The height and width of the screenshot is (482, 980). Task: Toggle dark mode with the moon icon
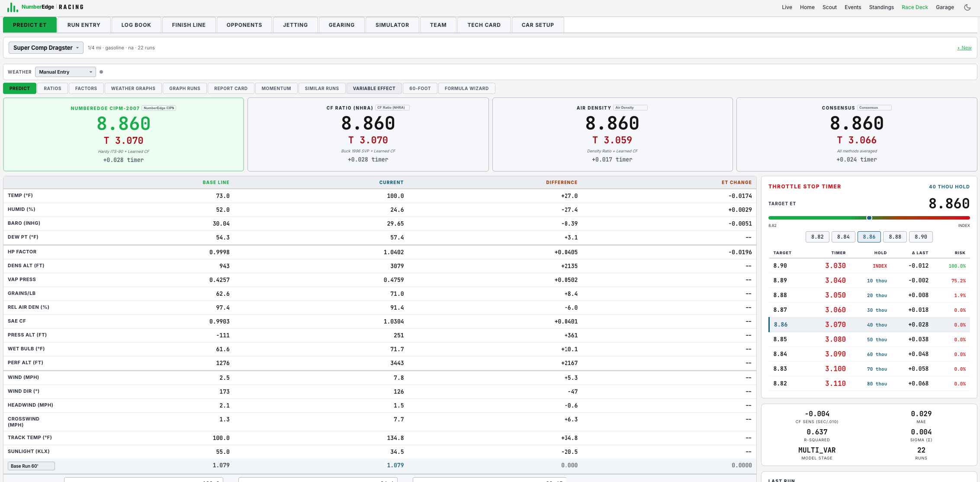[x=967, y=7]
